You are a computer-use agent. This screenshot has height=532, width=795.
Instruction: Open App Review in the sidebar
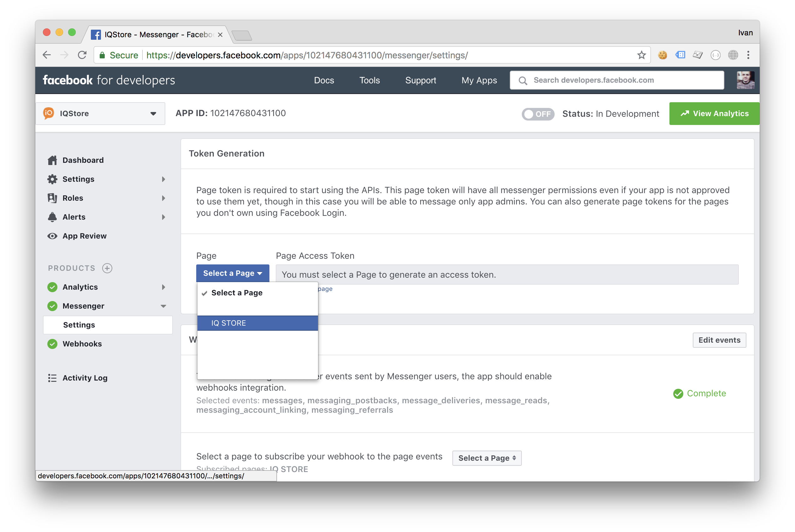[85, 236]
